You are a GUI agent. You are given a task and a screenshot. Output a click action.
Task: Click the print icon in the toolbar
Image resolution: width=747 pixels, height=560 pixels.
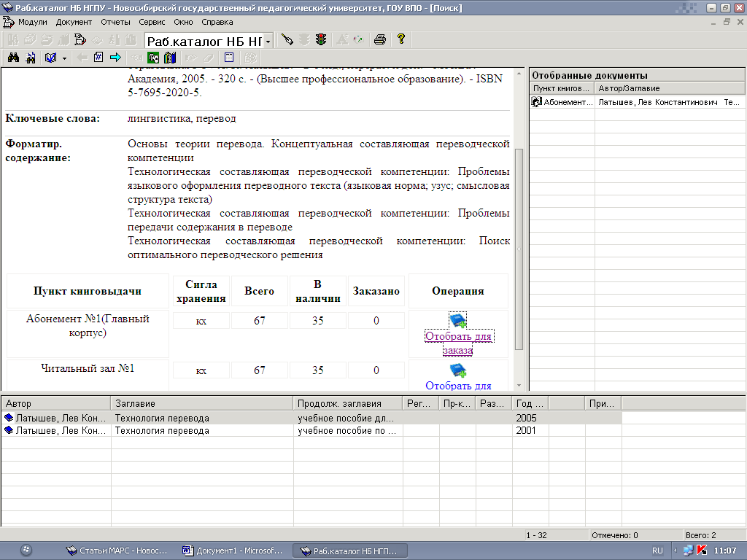point(379,39)
